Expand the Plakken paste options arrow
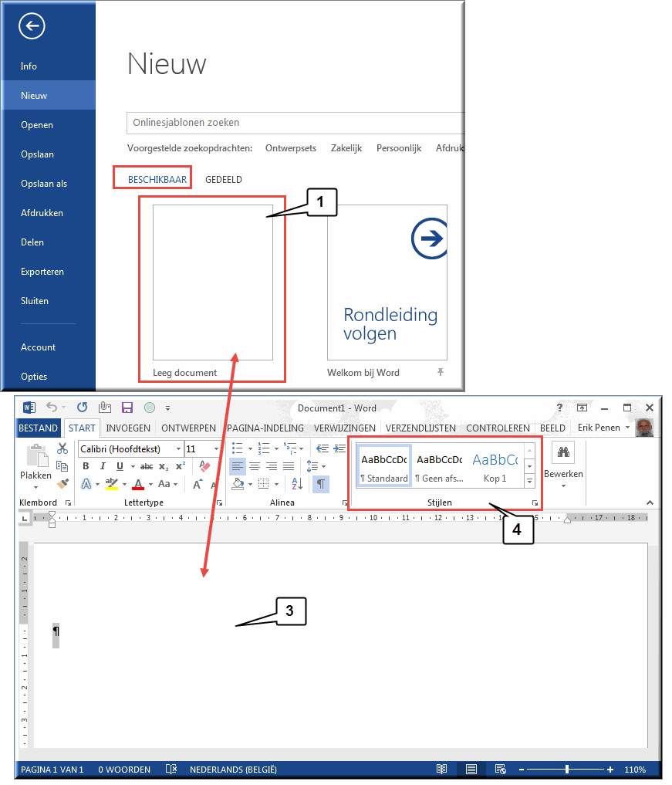The image size is (672, 785). pos(35,487)
